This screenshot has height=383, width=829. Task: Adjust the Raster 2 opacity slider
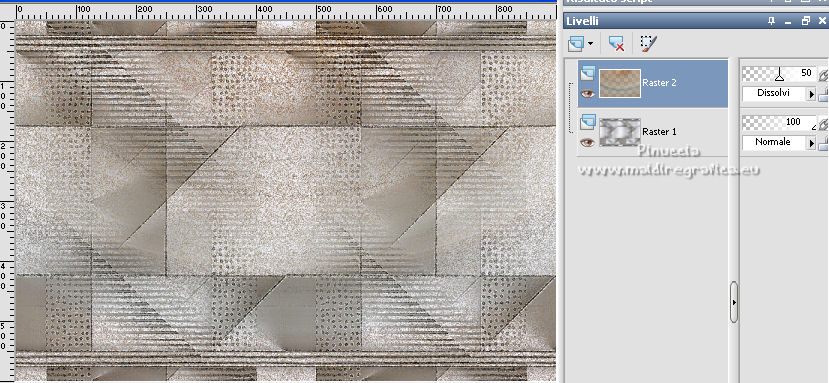click(778, 74)
